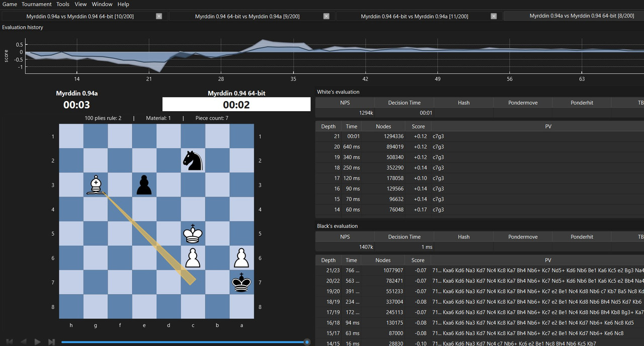Click the white pawn on c6
Screen dimensions: 644x346
point(193,257)
